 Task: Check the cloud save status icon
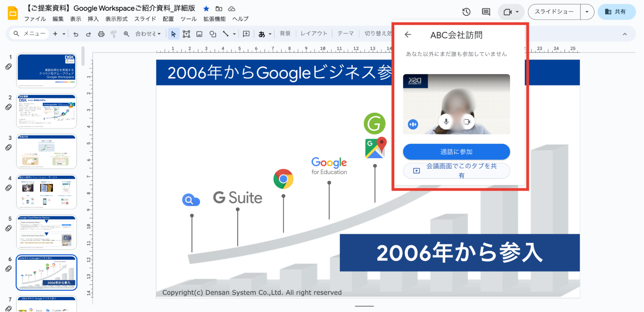pyautogui.click(x=232, y=9)
